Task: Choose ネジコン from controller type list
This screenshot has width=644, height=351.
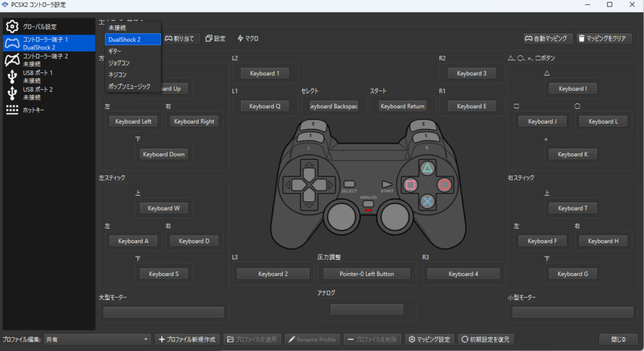Action: tap(133, 75)
